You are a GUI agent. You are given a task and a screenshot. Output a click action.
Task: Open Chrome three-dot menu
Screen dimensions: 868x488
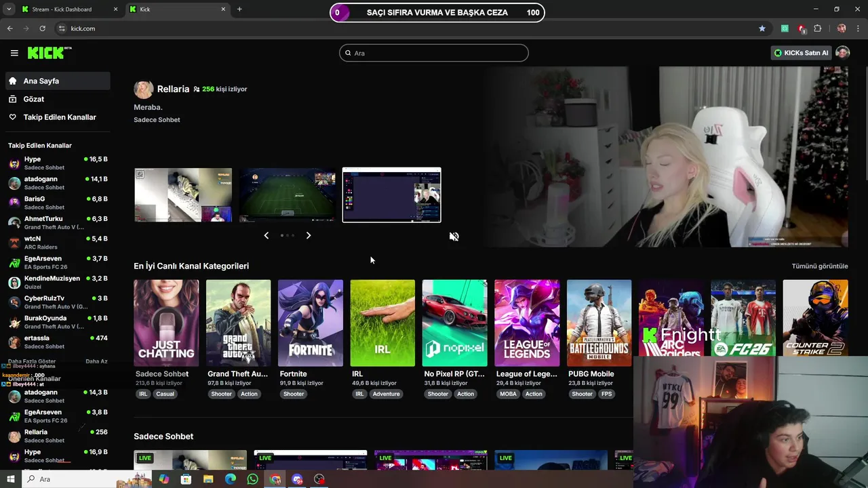click(858, 28)
